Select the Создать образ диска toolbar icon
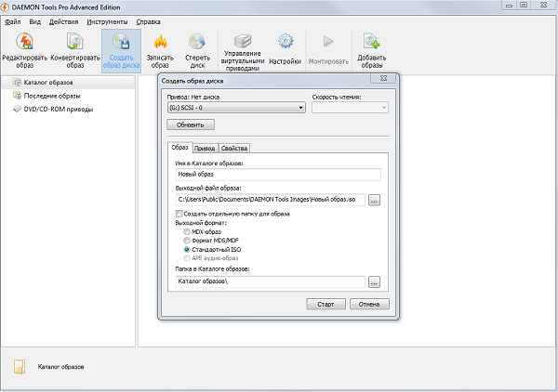 (x=121, y=43)
